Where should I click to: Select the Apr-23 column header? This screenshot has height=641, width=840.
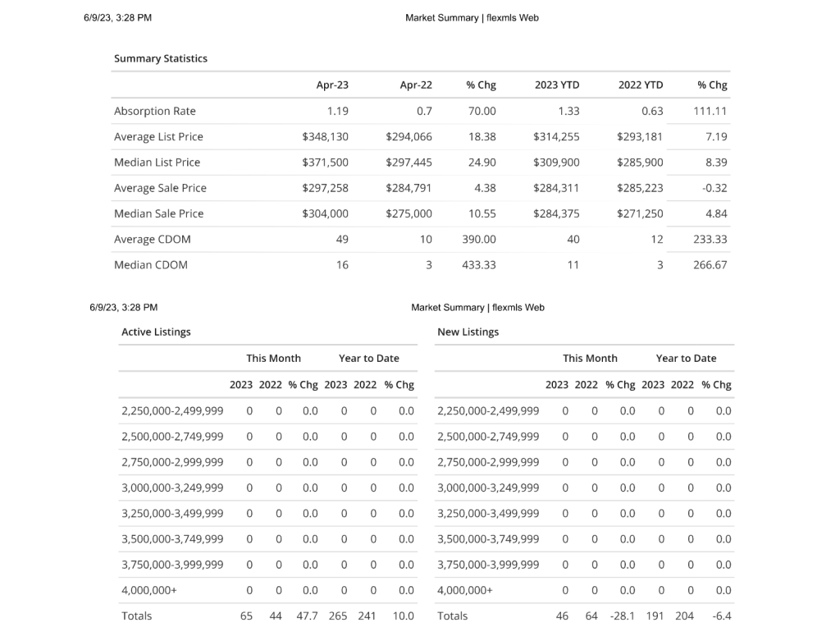[332, 85]
